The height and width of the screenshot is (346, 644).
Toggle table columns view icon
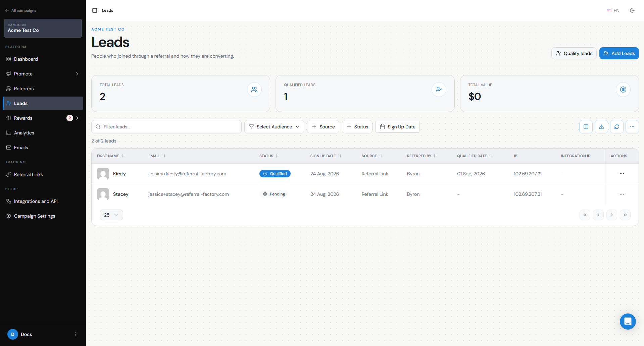pyautogui.click(x=586, y=127)
